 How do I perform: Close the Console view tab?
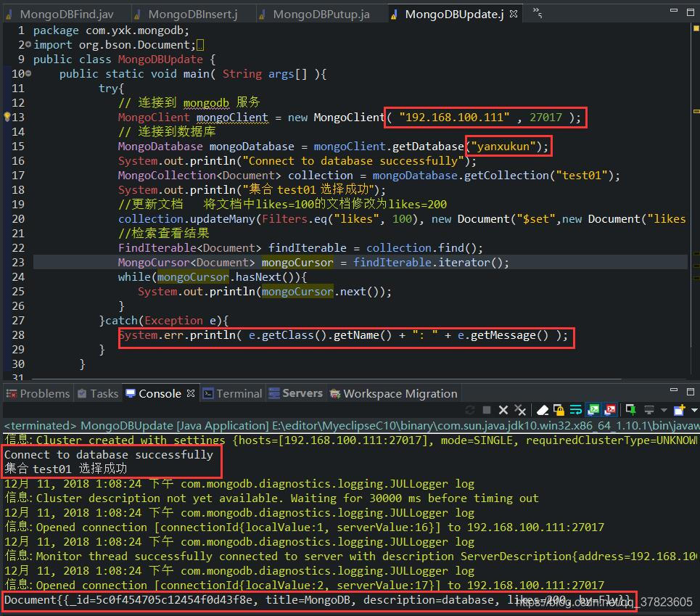(191, 393)
